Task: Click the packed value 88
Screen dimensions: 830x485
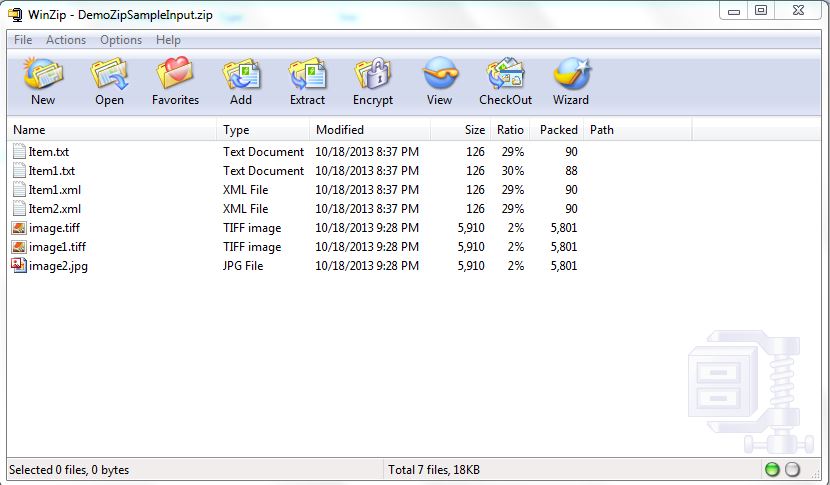Action: [571, 170]
